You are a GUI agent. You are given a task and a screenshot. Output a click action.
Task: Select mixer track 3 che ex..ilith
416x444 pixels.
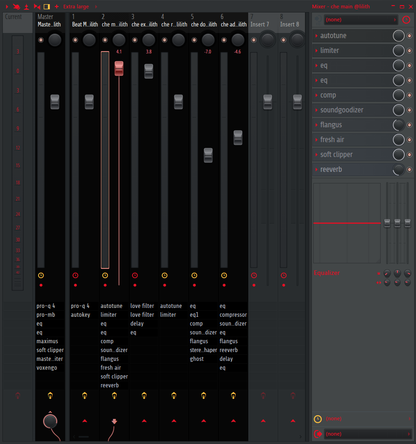coord(144,21)
